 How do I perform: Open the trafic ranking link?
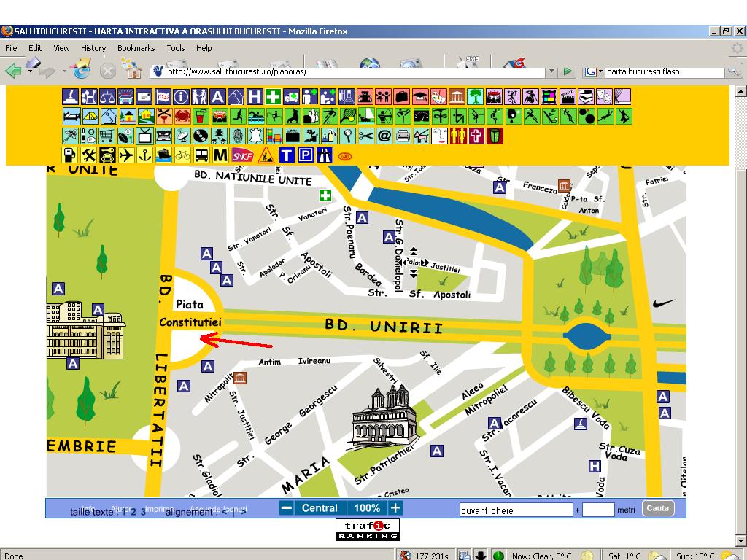368,529
